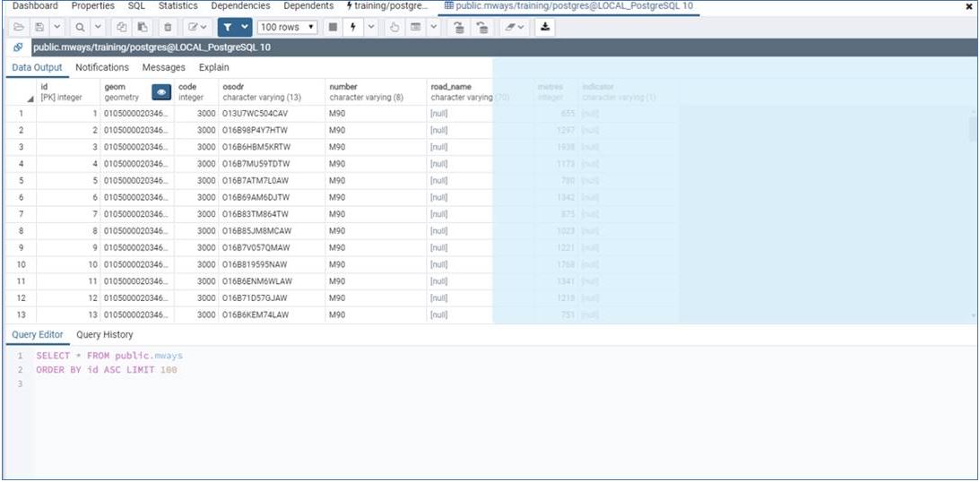Run the query with lightning icon
This screenshot has width=980, height=482.
pos(353,27)
